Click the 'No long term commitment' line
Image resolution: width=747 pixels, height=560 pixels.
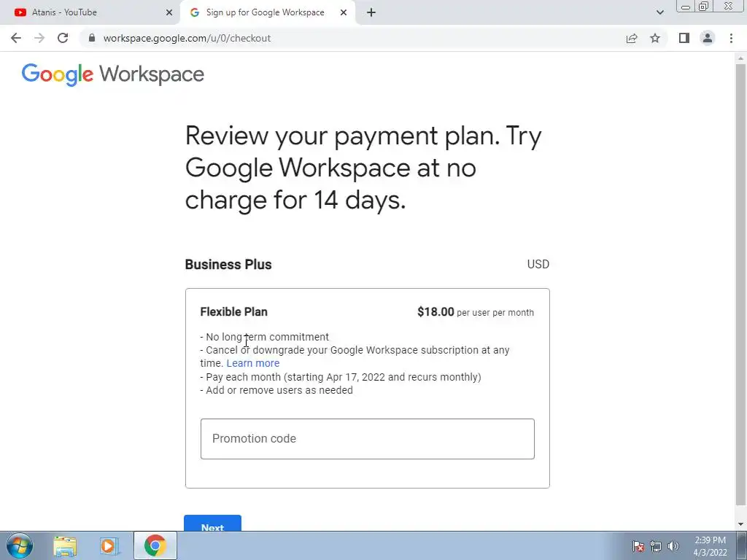[264, 337]
